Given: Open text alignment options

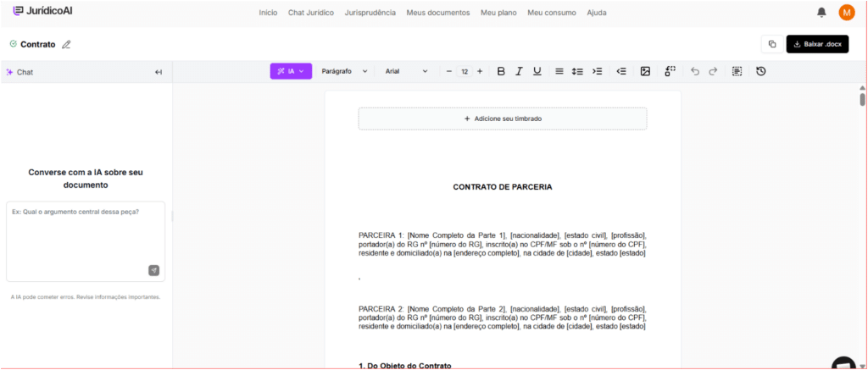Looking at the screenshot, I should (x=559, y=71).
